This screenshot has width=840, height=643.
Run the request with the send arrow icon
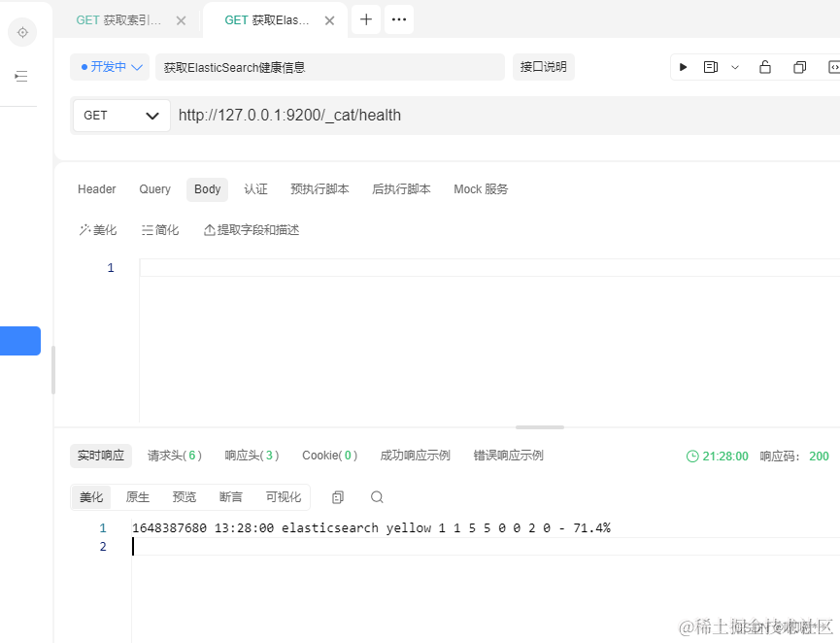683,66
